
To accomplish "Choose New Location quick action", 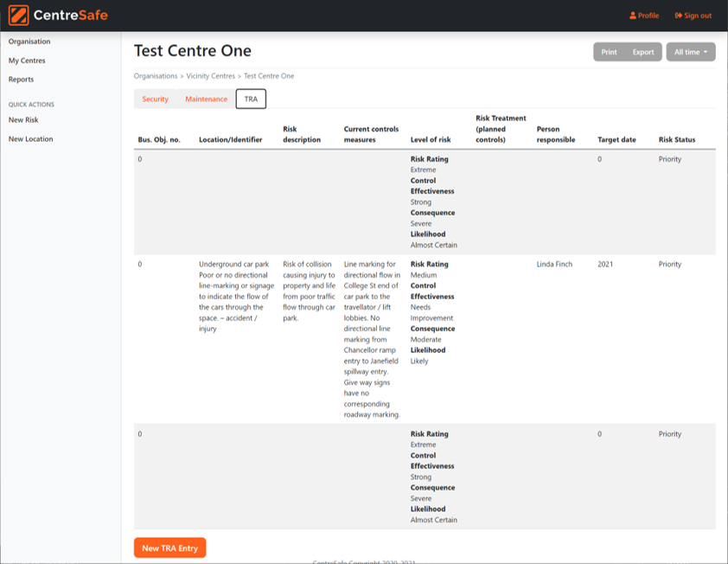I will (x=30, y=139).
